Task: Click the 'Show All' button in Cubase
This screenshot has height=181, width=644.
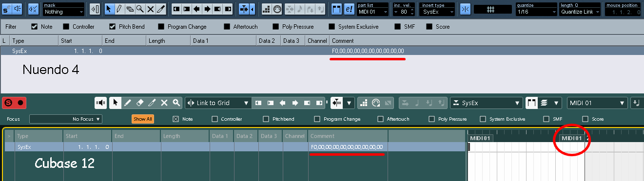Action: [x=142, y=119]
